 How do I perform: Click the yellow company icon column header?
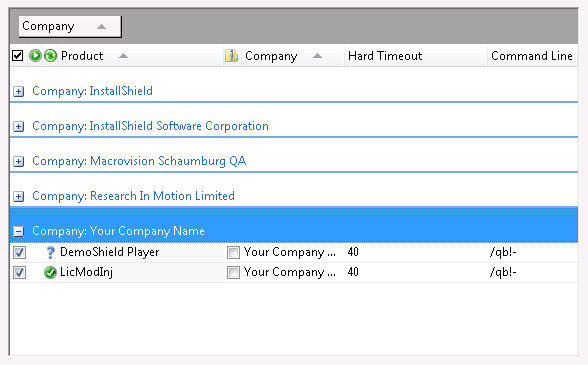pos(231,56)
